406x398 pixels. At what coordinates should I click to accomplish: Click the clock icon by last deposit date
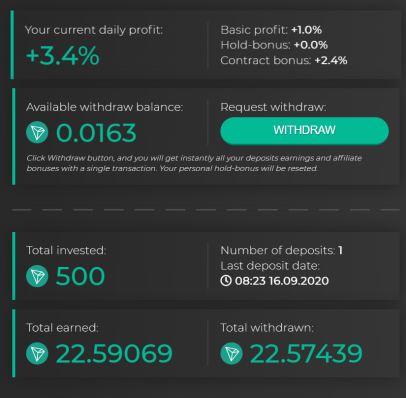pyautogui.click(x=226, y=281)
